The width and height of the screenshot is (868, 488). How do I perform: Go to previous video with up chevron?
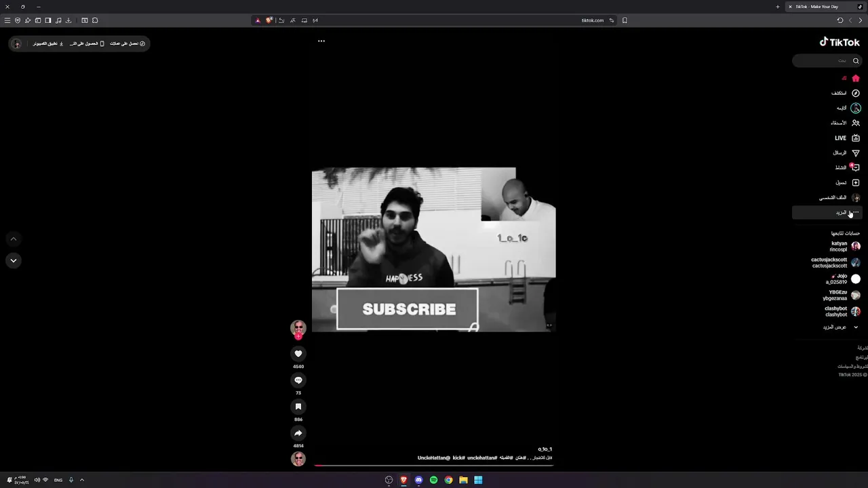point(13,239)
